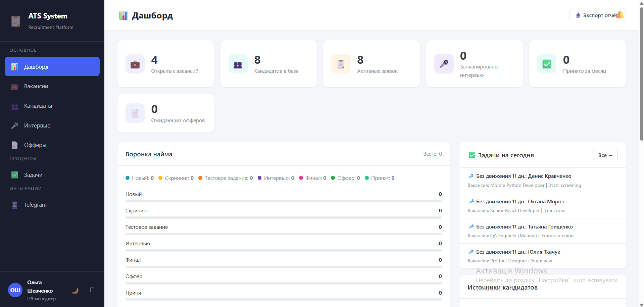This screenshot has width=644, height=307.
Task: Click the "Recruitment Platform" subtitle
Action: [51, 27]
